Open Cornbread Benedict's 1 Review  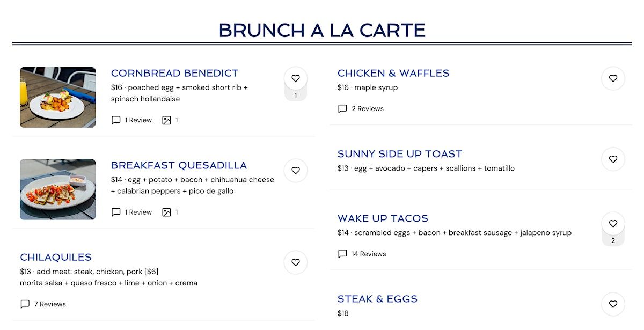132,120
